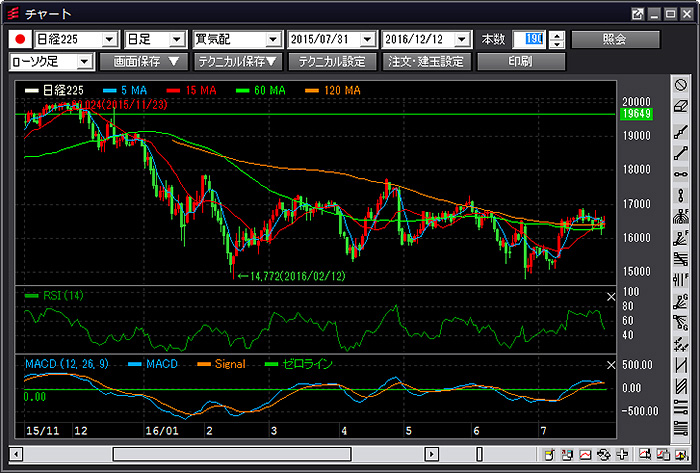Screen dimensions: 700x473
Task: Click the green 19649 price label
Action: (x=636, y=114)
